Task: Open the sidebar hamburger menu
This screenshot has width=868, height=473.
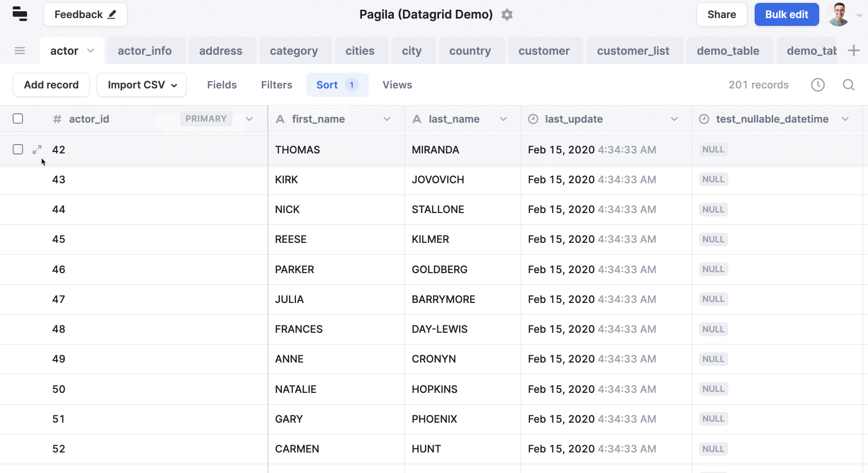Action: click(20, 50)
